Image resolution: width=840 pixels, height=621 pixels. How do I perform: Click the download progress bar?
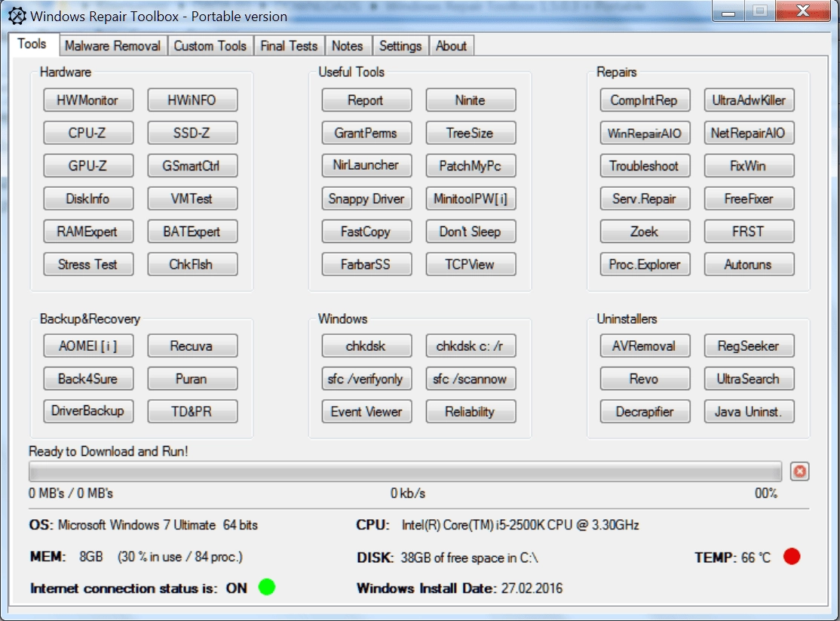click(x=406, y=472)
